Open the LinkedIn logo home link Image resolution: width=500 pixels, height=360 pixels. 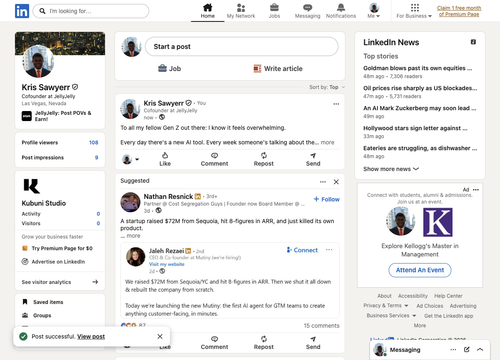coord(22,11)
